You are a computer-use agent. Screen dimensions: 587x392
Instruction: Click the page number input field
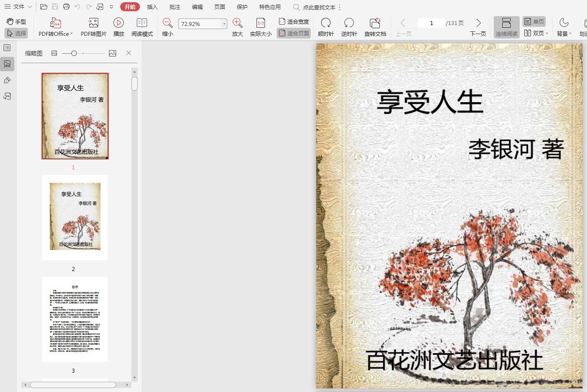pyautogui.click(x=431, y=23)
